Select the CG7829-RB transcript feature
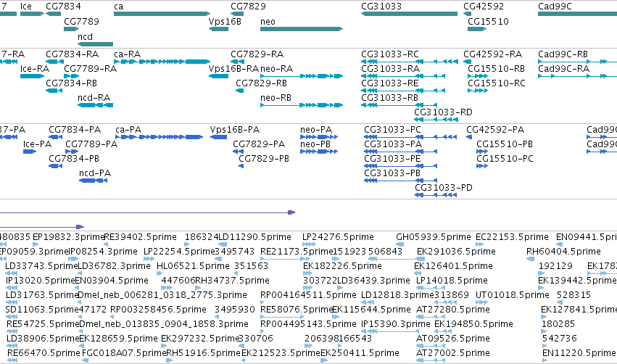617x364 pixels. point(240,91)
